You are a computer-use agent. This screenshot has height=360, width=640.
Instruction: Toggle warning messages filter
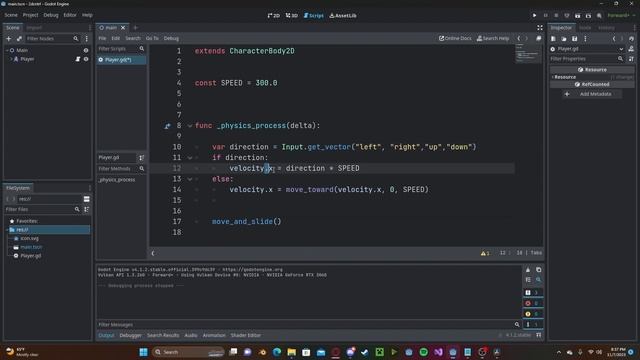click(x=532, y=314)
